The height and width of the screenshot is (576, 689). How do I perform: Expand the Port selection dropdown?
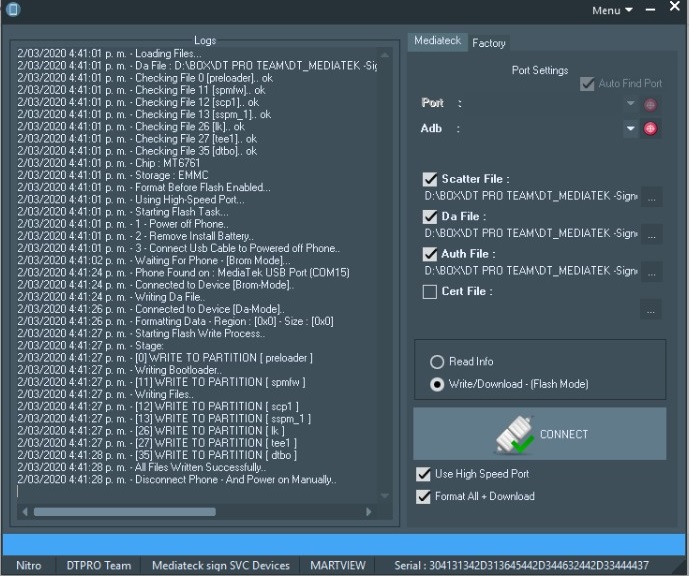tap(631, 103)
